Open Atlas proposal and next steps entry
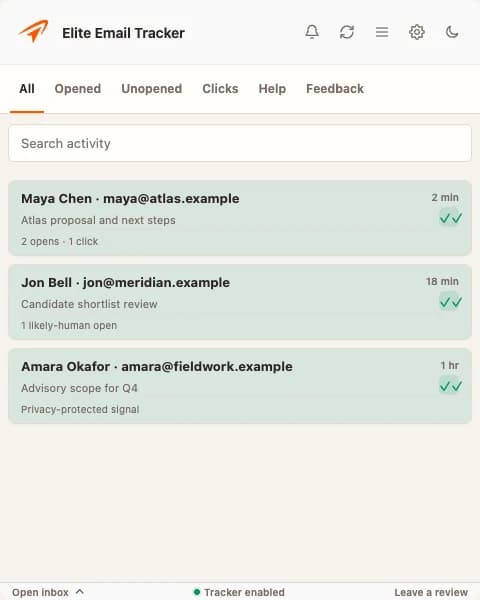Viewport: 480px width, 600px height. tap(240, 218)
